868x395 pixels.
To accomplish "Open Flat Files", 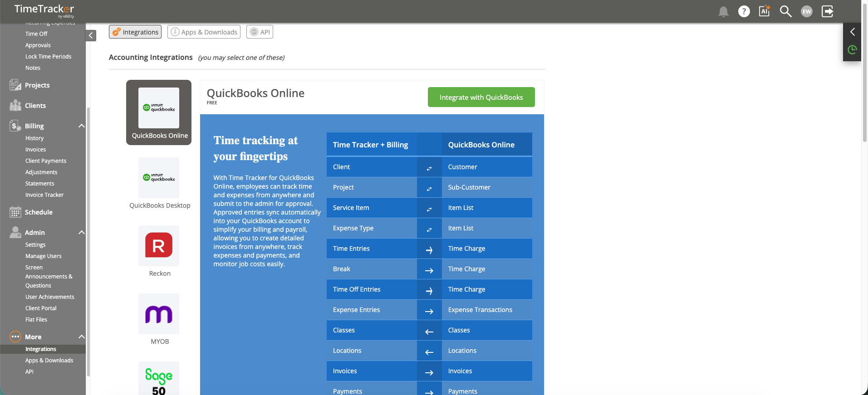I will [x=36, y=320].
